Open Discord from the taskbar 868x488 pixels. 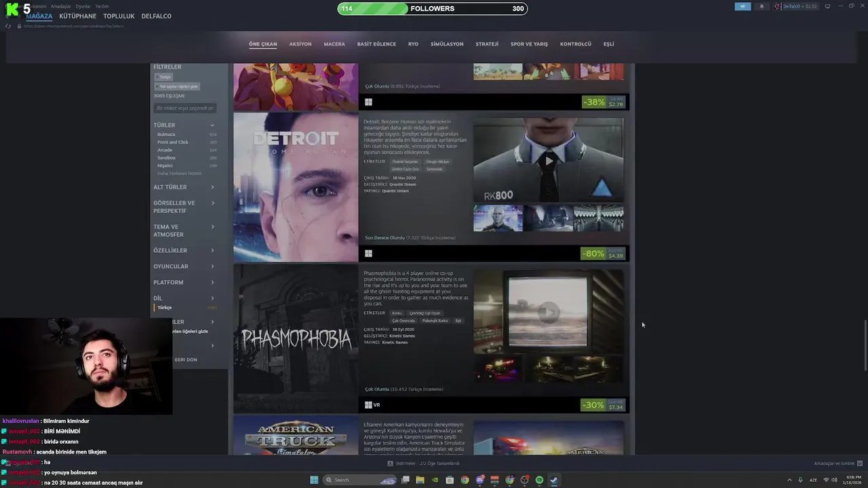(x=480, y=480)
